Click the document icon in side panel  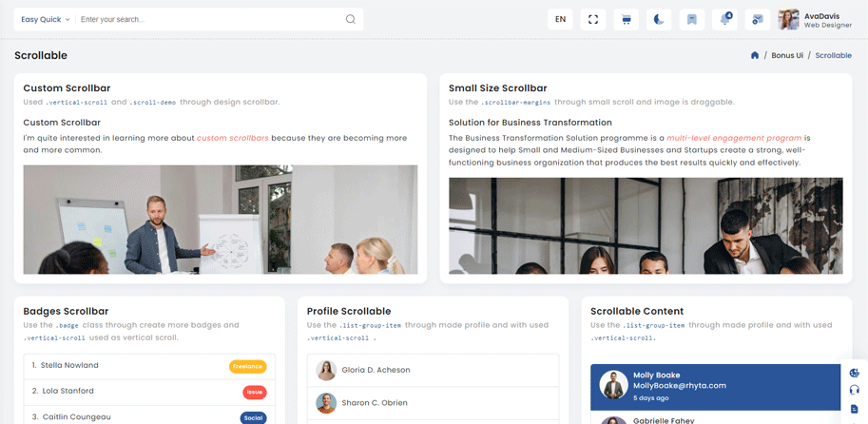tap(855, 409)
